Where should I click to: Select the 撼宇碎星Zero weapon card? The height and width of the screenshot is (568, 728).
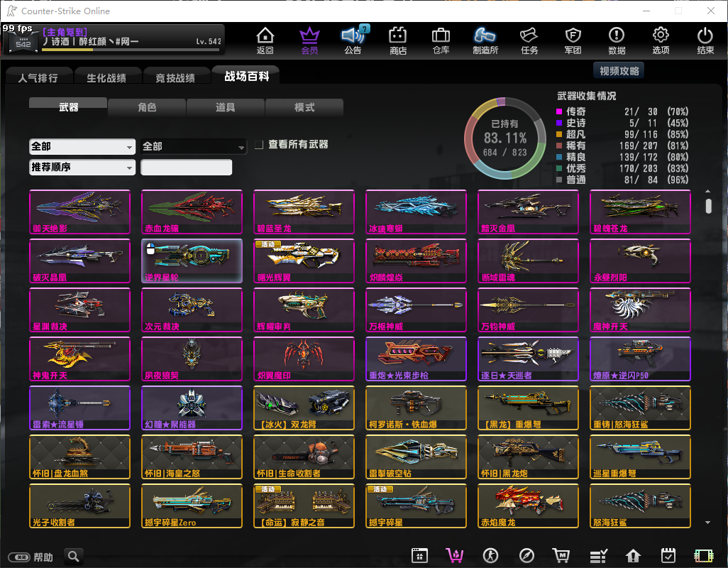pyautogui.click(x=192, y=506)
